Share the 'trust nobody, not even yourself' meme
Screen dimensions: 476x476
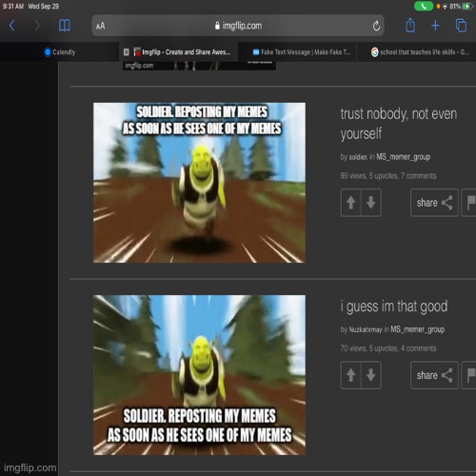point(434,203)
